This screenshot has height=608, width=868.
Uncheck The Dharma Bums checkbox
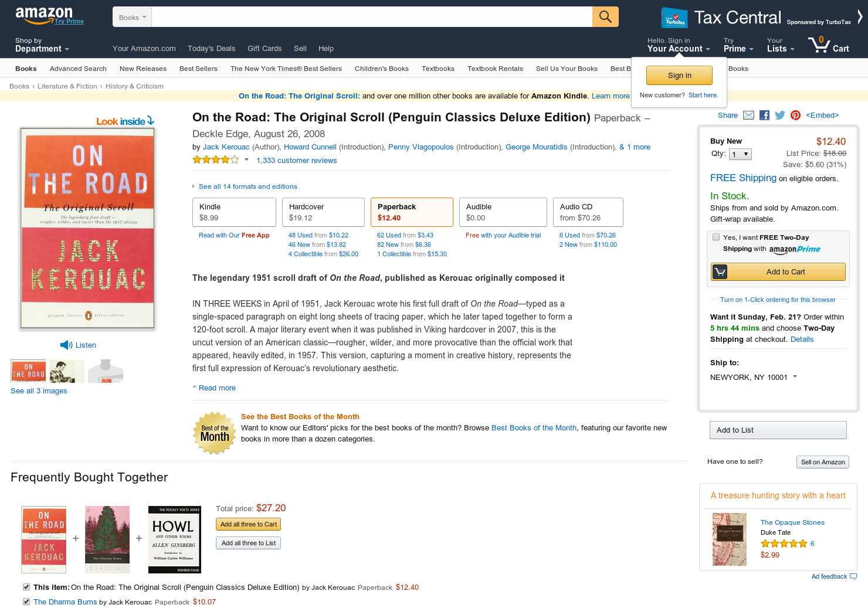point(26,602)
